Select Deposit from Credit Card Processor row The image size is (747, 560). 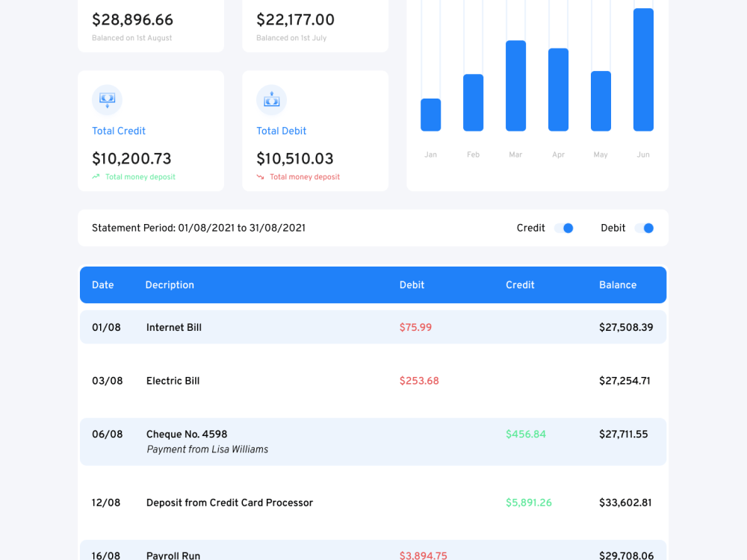click(x=373, y=503)
